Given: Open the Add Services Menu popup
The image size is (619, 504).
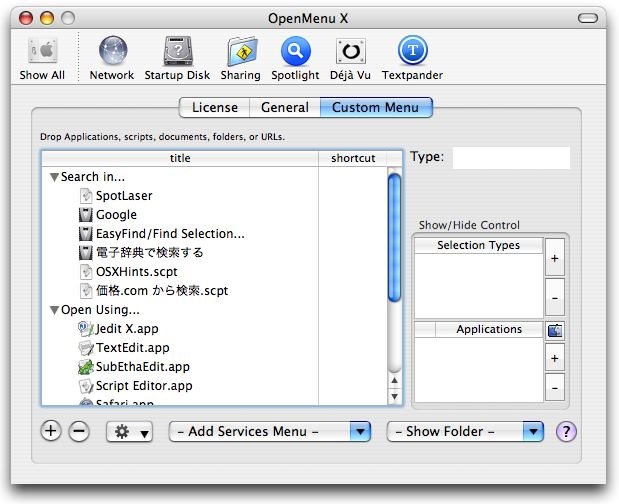Looking at the screenshot, I should coord(270,431).
